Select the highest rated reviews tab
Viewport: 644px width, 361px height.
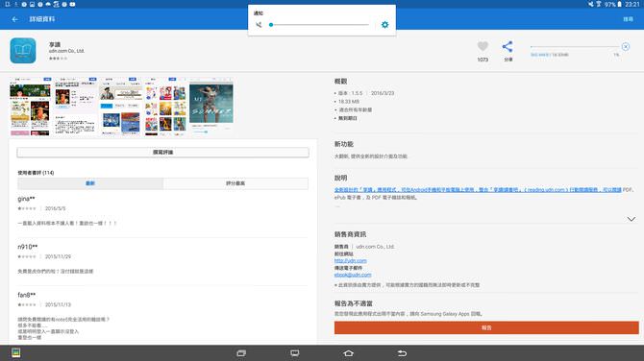(x=235, y=183)
